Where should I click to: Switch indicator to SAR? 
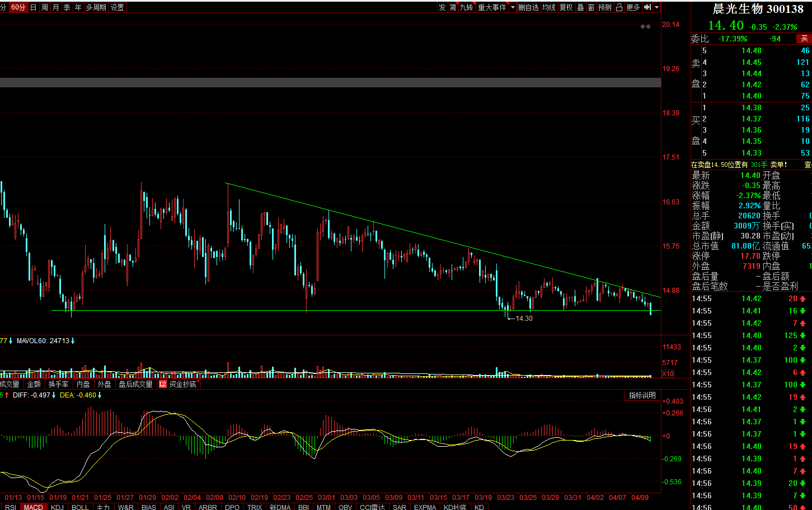[400, 507]
